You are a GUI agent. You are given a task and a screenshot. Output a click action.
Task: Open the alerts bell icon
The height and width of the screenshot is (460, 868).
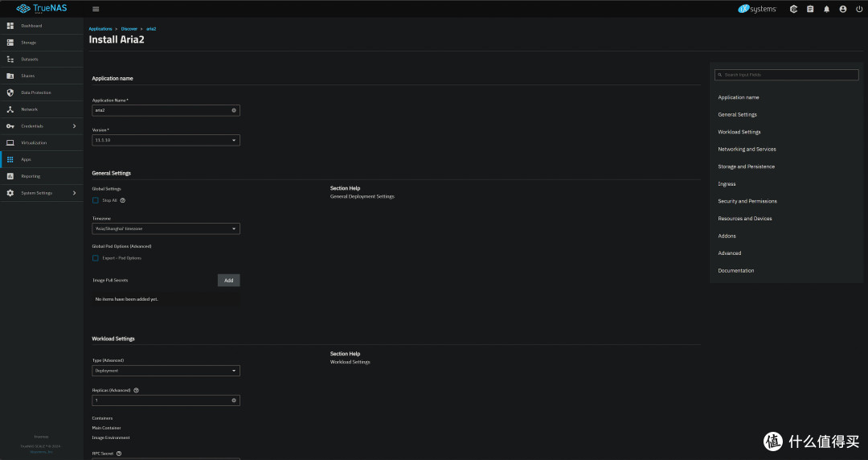(826, 9)
